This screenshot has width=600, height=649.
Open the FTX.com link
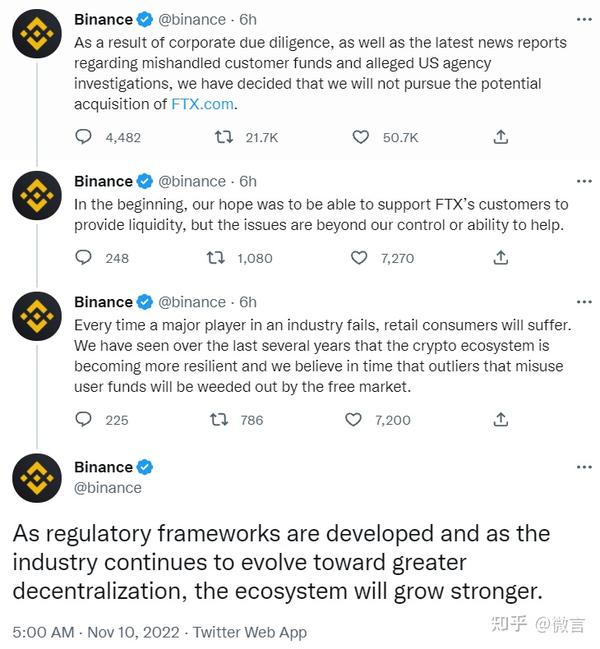click(x=205, y=103)
